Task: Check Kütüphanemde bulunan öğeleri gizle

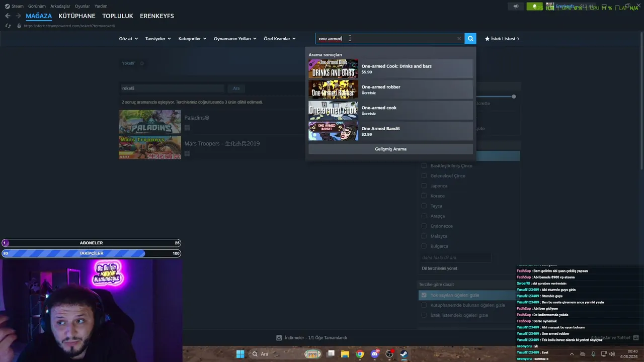Action: click(424, 305)
